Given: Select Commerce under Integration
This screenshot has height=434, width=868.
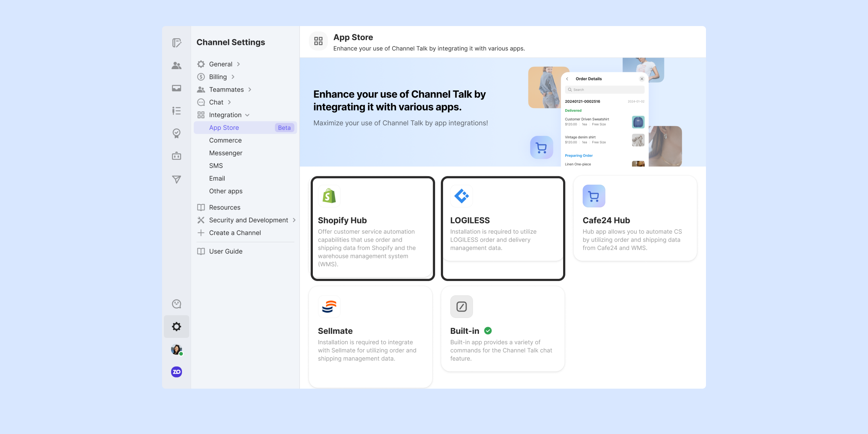Looking at the screenshot, I should [x=225, y=140].
